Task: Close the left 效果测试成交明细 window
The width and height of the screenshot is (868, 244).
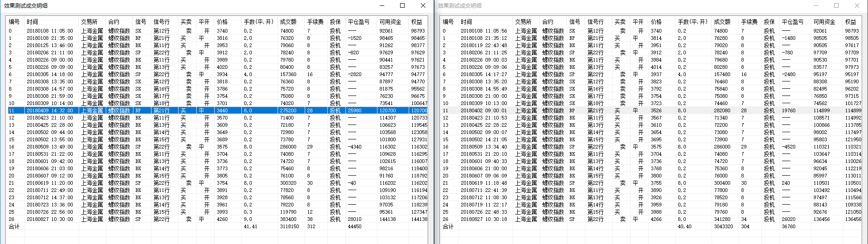Action: [423, 5]
